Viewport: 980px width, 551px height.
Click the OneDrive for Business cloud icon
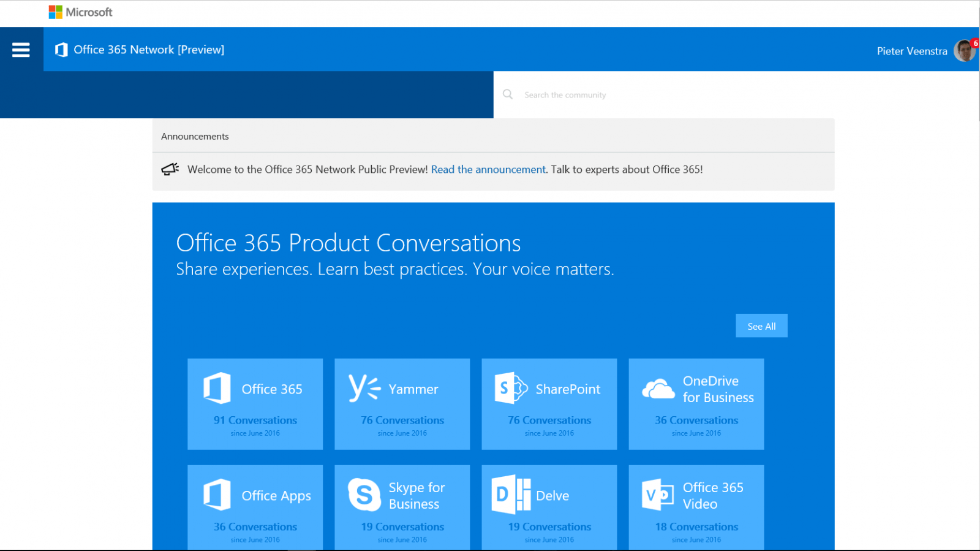point(658,389)
